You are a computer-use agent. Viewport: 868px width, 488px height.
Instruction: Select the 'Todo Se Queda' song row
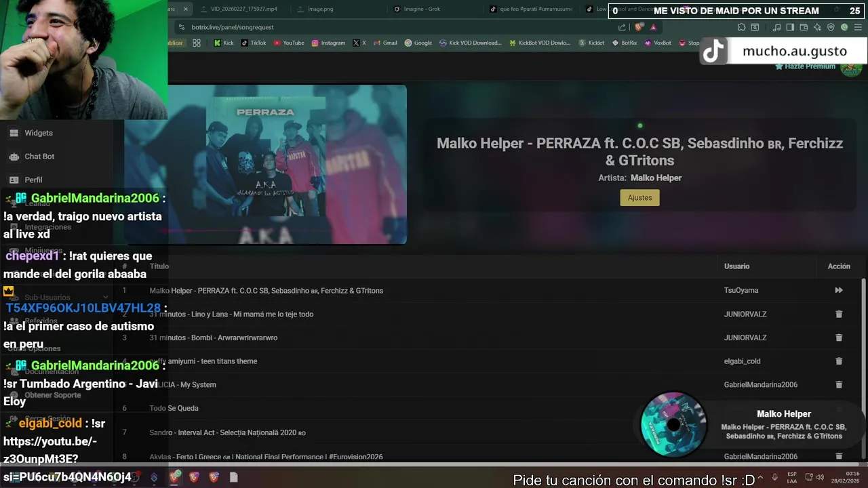(488, 408)
